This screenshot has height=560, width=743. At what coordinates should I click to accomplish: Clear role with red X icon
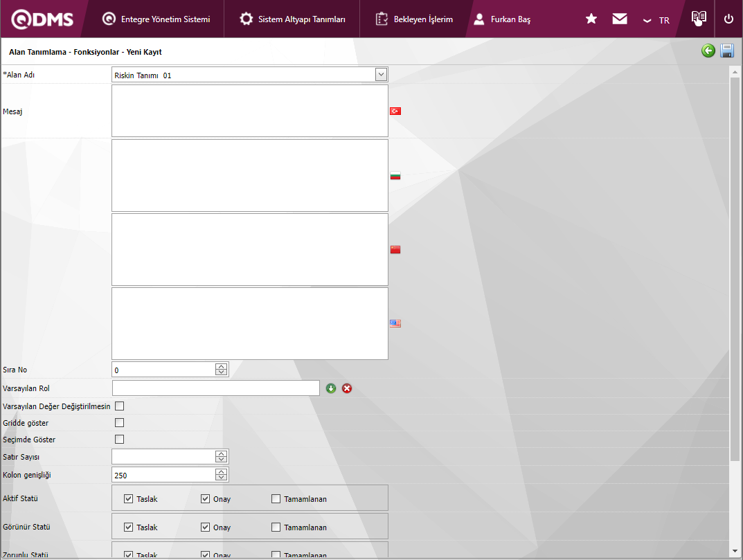coord(347,388)
